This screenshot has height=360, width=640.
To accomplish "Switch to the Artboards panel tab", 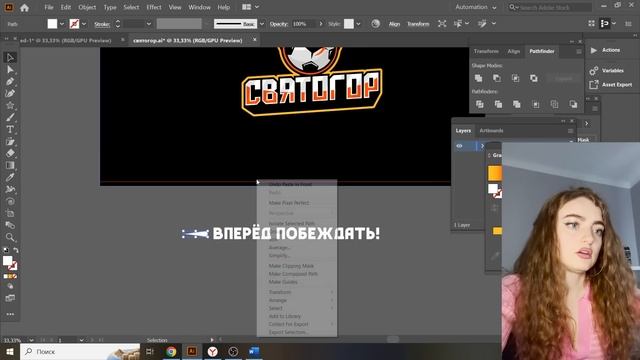I will pos(491,131).
